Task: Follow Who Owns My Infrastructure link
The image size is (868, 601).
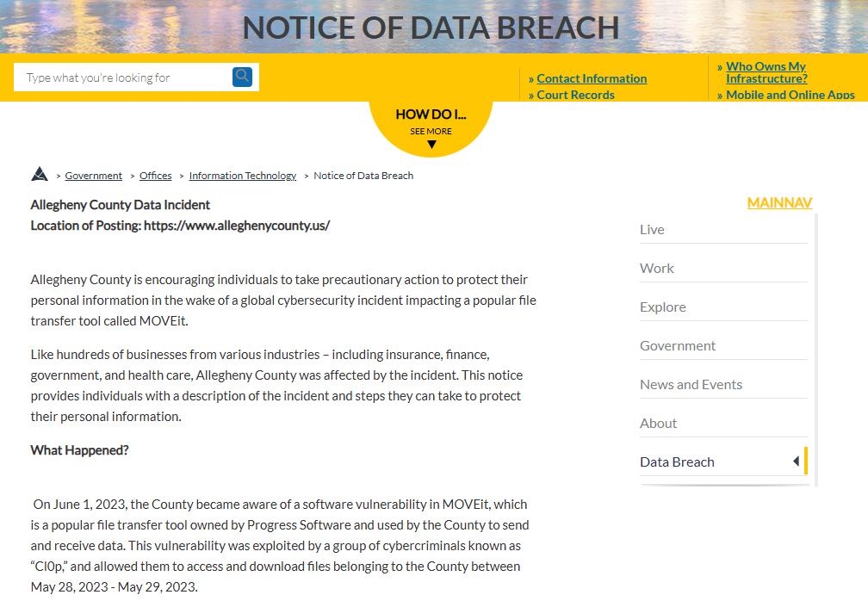Action: [x=766, y=72]
